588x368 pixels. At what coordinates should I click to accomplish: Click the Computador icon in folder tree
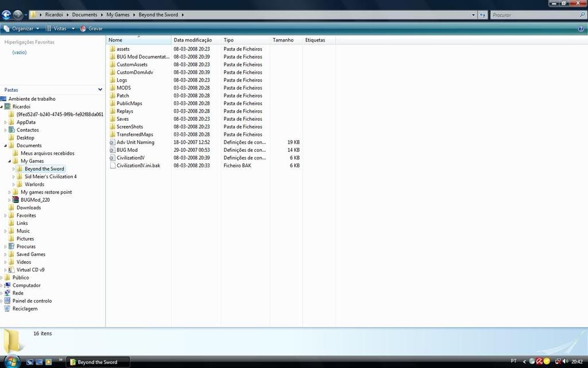pos(7,285)
